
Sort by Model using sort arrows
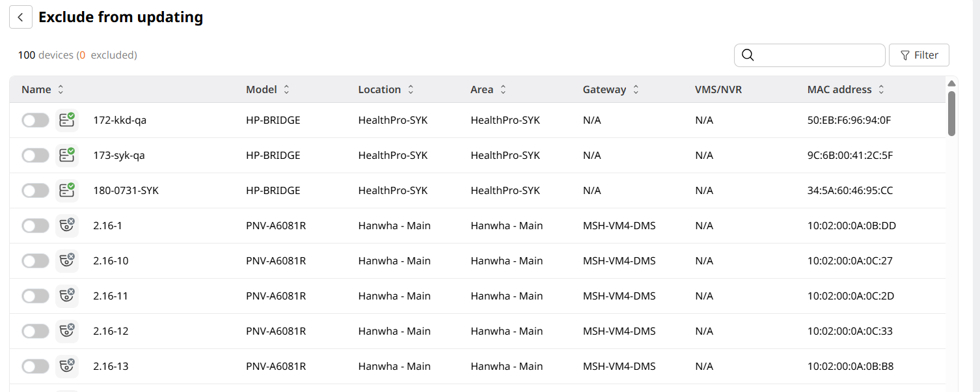pyautogui.click(x=286, y=90)
